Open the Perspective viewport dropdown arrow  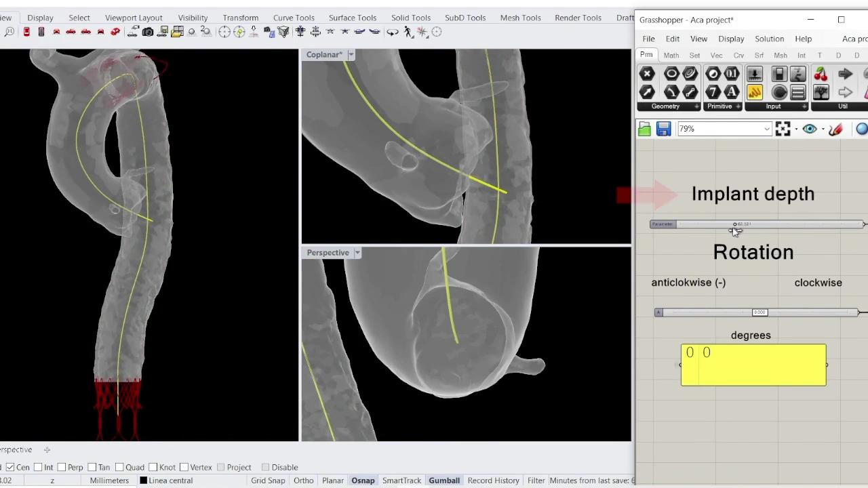357,253
